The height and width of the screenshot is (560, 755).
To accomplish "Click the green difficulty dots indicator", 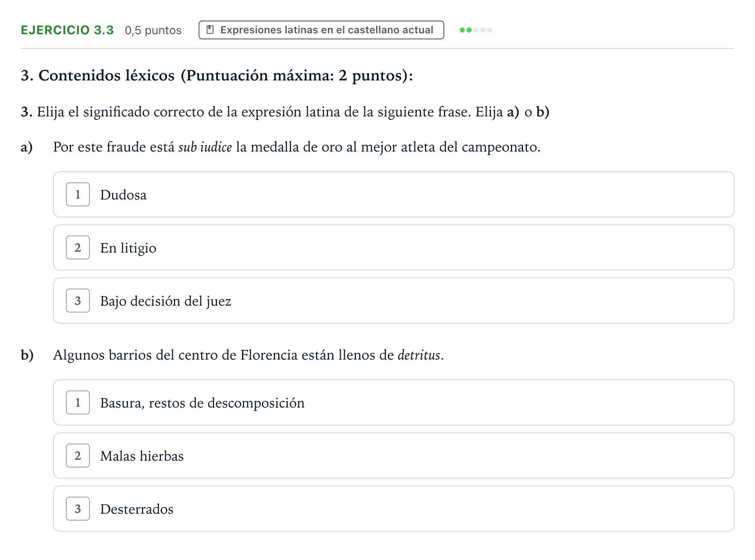I will click(476, 30).
